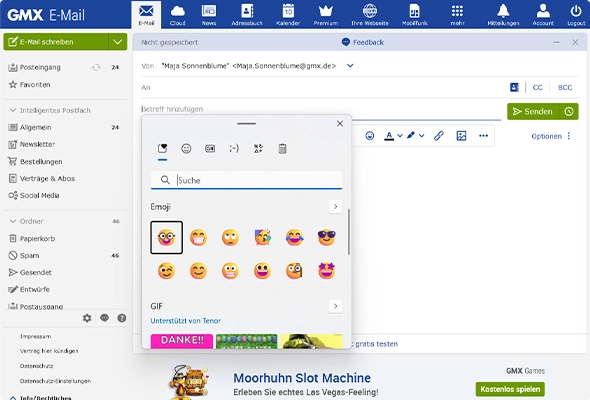Viewport: 590px width, 400px height.
Task: Open the Adressbuch icon in top bar
Action: [x=247, y=15]
